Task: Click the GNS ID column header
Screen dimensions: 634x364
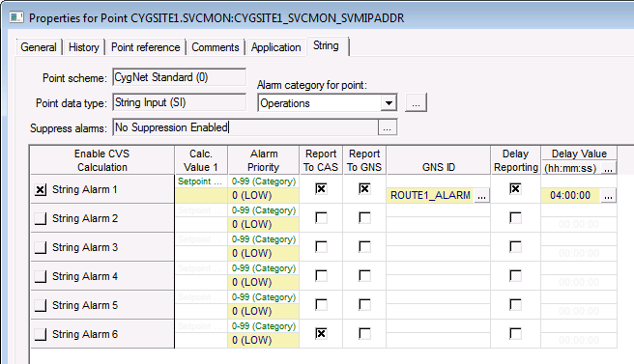Action: [439, 160]
